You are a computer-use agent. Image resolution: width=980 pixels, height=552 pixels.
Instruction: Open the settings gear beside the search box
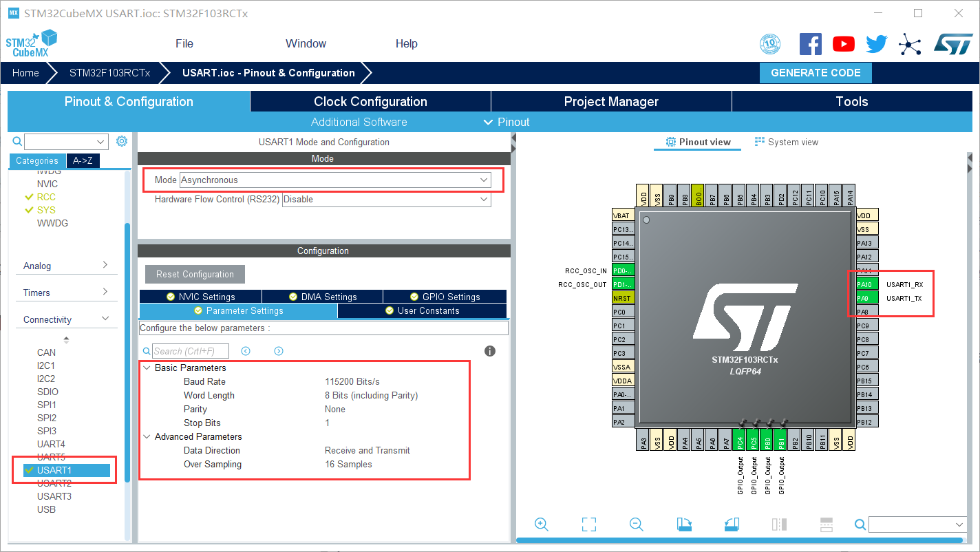122,140
